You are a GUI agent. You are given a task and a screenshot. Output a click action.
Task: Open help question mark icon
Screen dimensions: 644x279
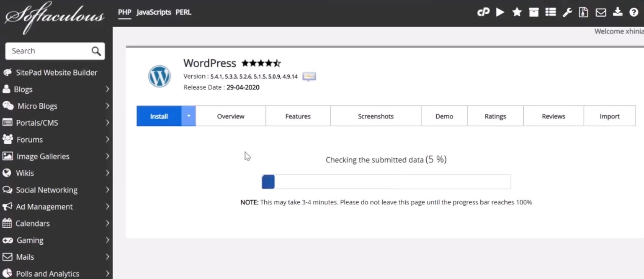pos(634,13)
